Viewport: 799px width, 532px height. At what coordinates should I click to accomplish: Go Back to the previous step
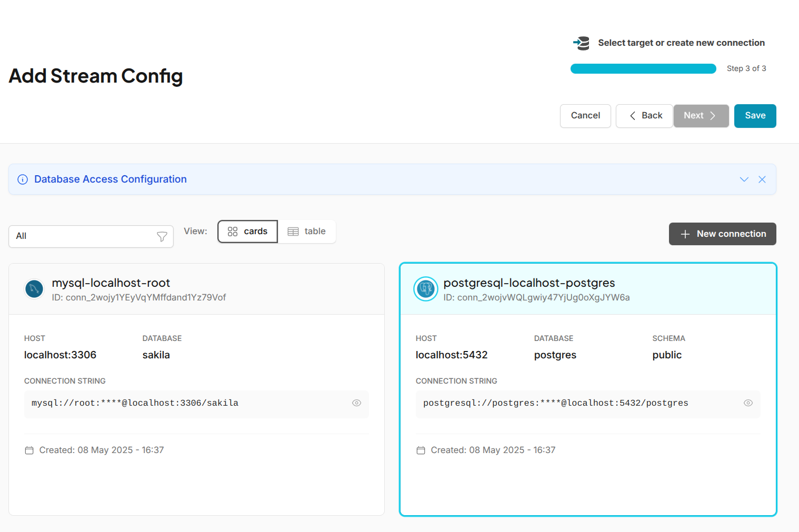[644, 116]
